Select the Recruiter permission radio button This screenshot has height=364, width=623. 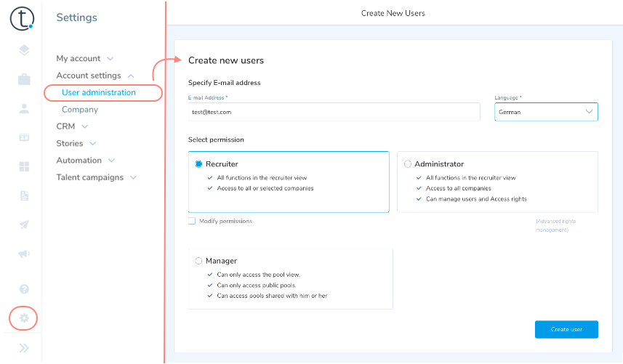click(x=199, y=164)
